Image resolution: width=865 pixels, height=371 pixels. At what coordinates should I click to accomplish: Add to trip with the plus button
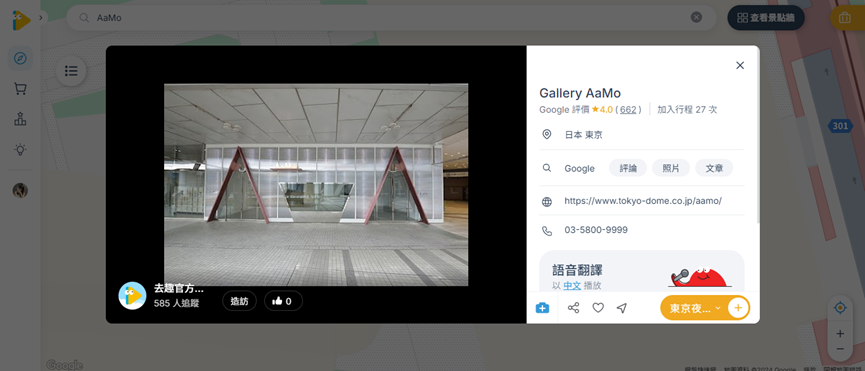tap(738, 308)
